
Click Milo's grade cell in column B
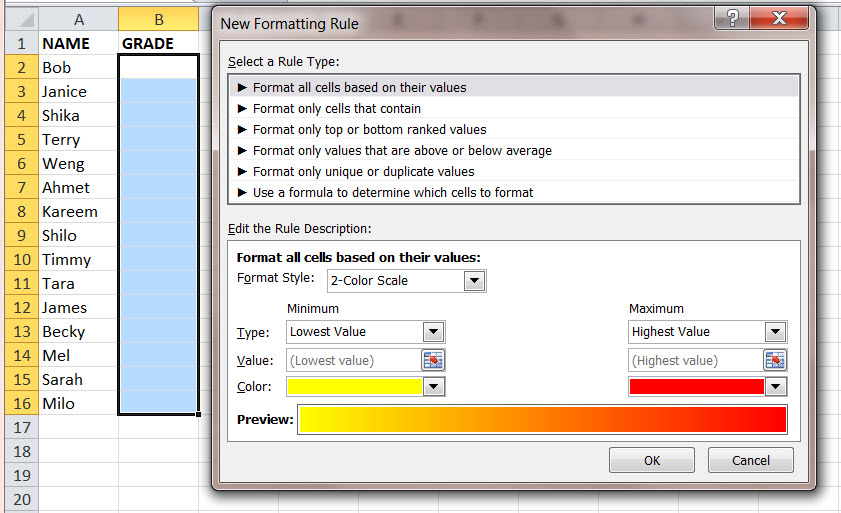coord(159,403)
